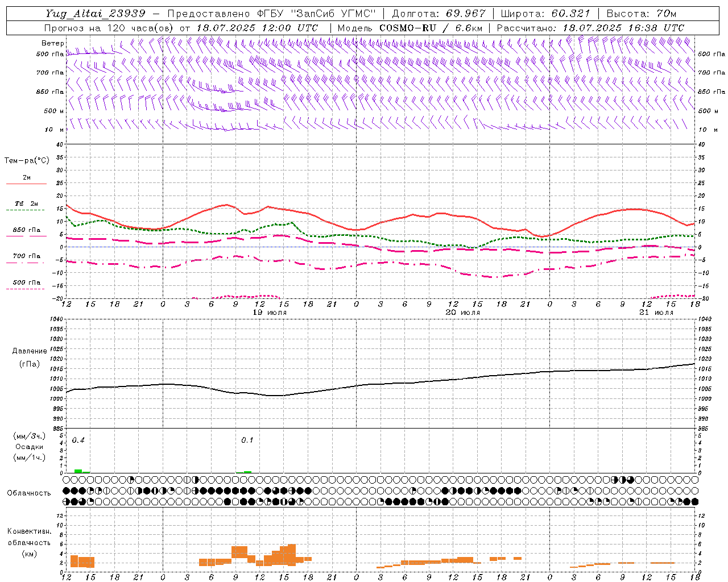Select the Осадки panel label
This screenshot has height=582, width=728.
(x=29, y=447)
